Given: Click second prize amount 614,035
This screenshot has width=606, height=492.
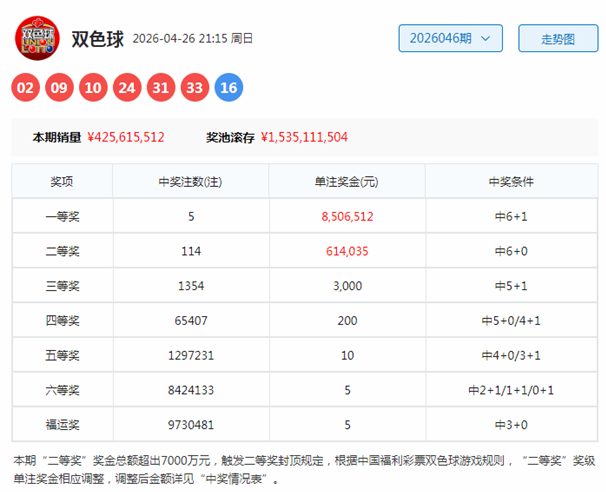Looking at the screenshot, I should coord(347,251).
